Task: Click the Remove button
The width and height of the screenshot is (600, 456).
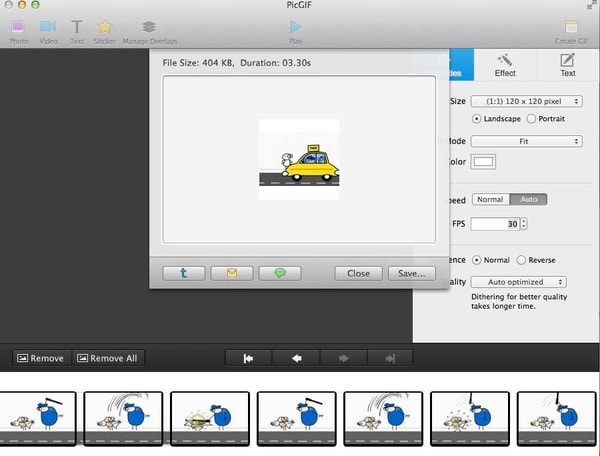Action: (41, 358)
